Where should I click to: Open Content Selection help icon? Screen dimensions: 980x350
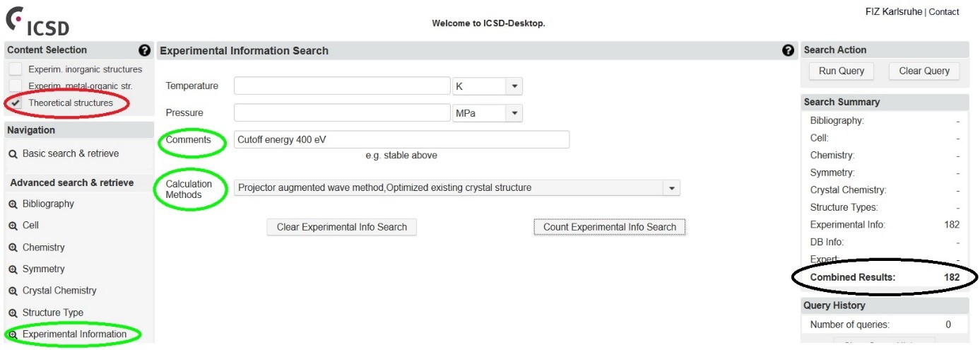[145, 50]
